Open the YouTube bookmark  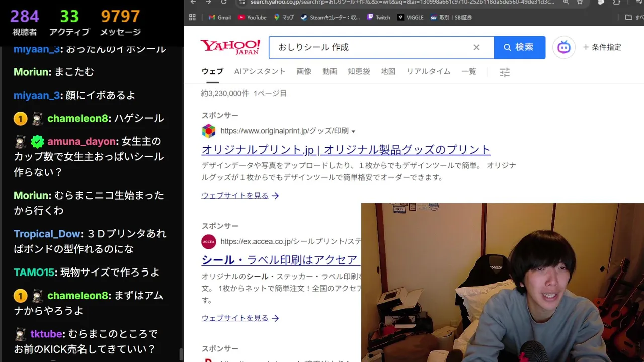tap(252, 17)
